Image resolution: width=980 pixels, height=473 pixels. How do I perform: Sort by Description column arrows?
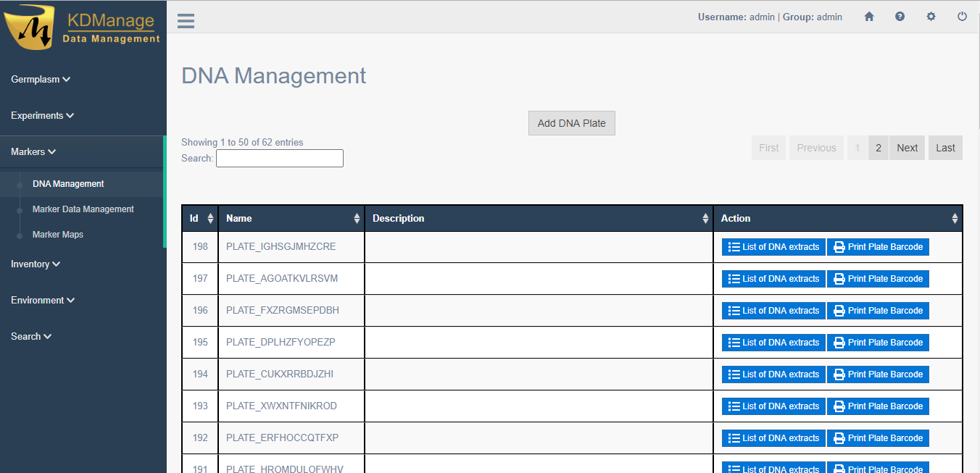(705, 218)
